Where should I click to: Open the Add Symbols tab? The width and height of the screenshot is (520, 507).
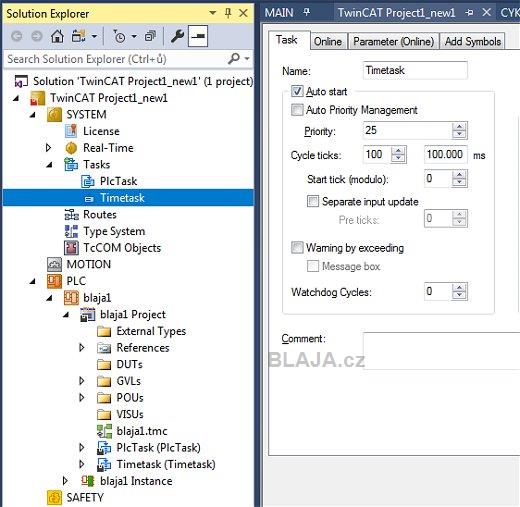click(473, 41)
